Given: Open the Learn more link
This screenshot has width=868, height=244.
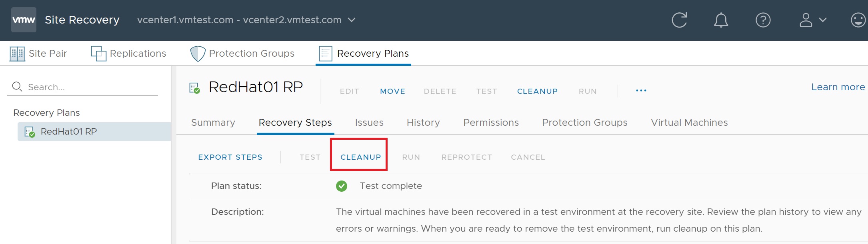Looking at the screenshot, I should click(838, 87).
